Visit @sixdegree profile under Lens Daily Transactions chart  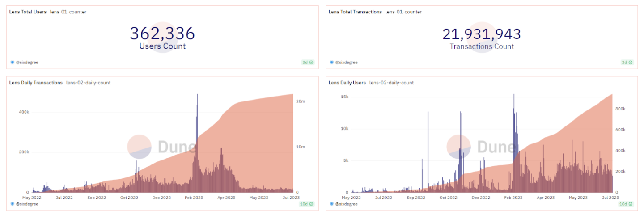tap(27, 204)
